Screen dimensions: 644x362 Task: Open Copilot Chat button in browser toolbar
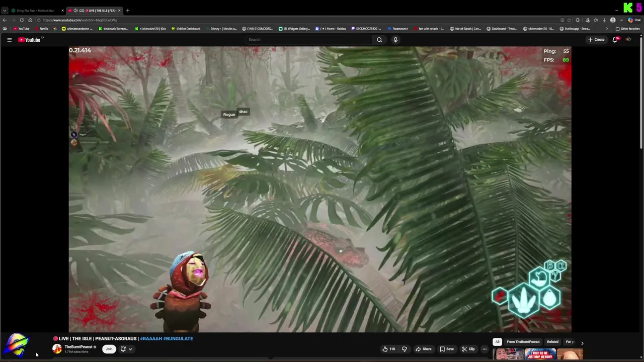pos(635,20)
